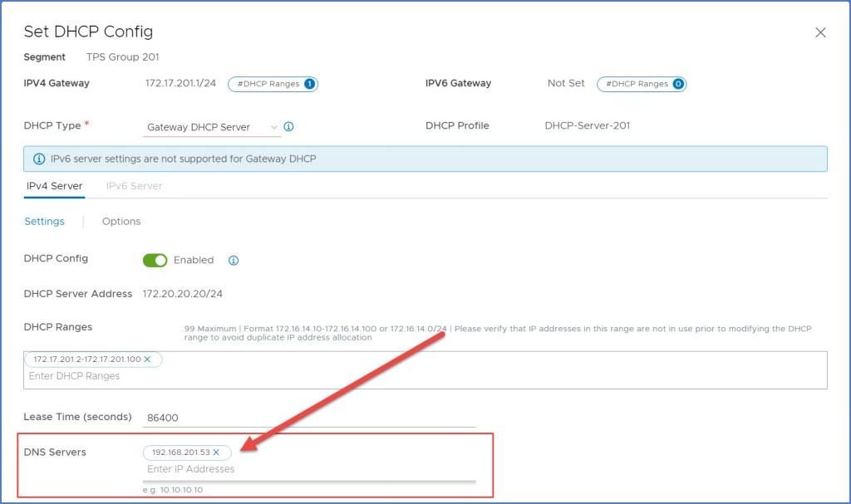
Task: Click IPv6 DHCP Ranges count badge
Action: 677,84
